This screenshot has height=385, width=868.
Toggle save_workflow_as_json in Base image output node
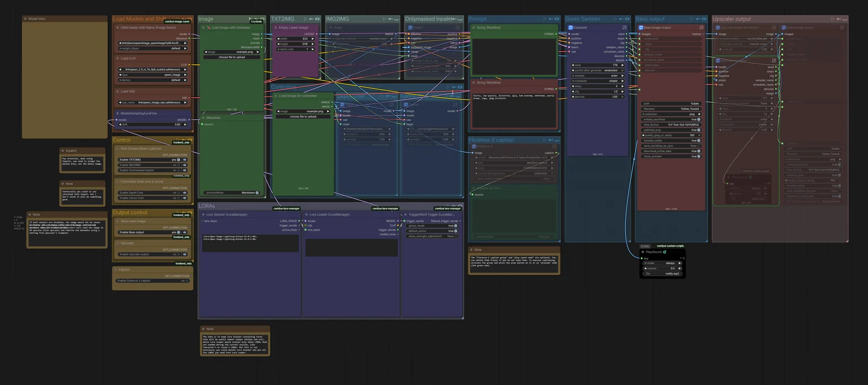[x=699, y=146]
